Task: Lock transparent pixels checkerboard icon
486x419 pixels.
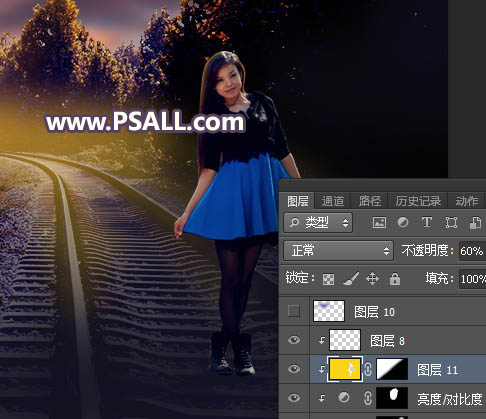Action: click(x=329, y=279)
